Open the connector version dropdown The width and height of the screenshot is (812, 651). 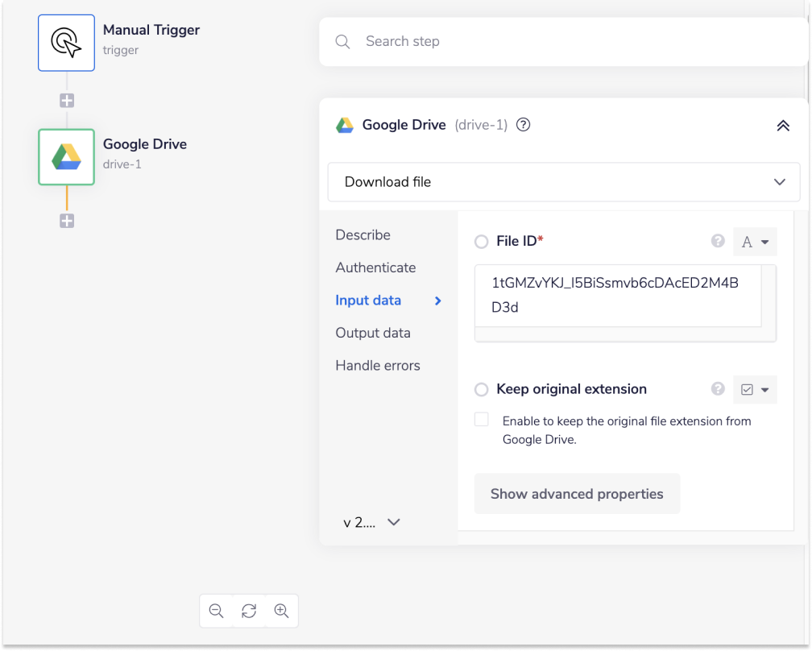tap(371, 522)
